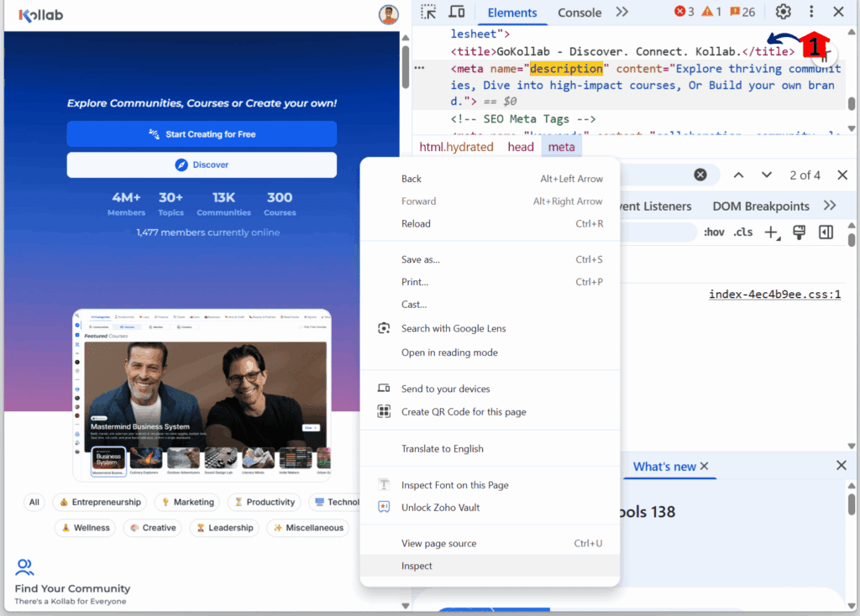Show more DevTools panel tabs

coord(621,12)
